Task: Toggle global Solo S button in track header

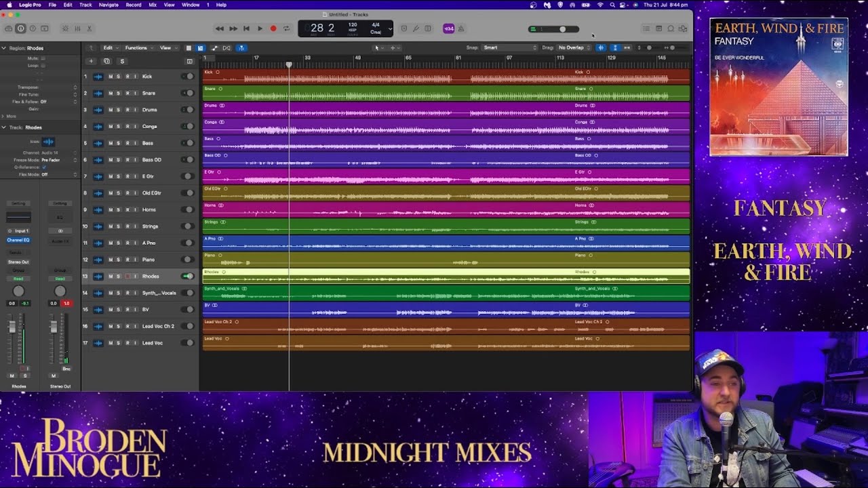Action: [122, 61]
